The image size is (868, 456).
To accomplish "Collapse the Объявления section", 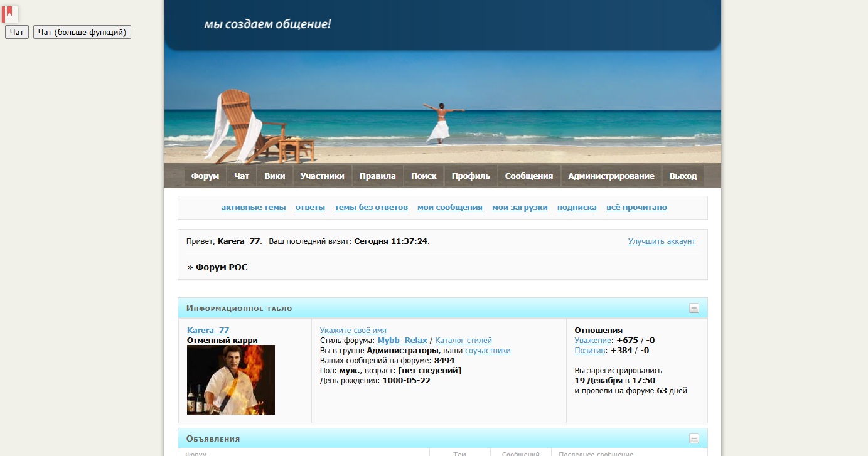I will pos(694,438).
